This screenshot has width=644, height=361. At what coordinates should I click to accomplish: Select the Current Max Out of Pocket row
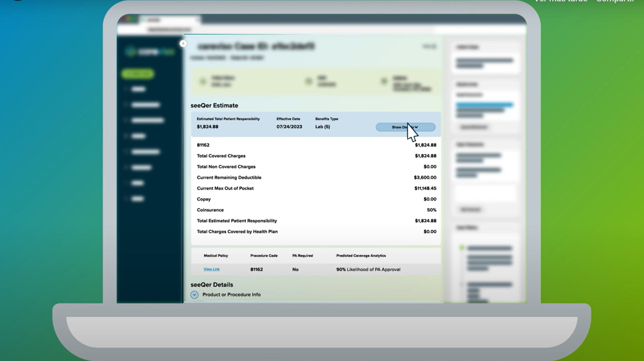pyautogui.click(x=316, y=188)
